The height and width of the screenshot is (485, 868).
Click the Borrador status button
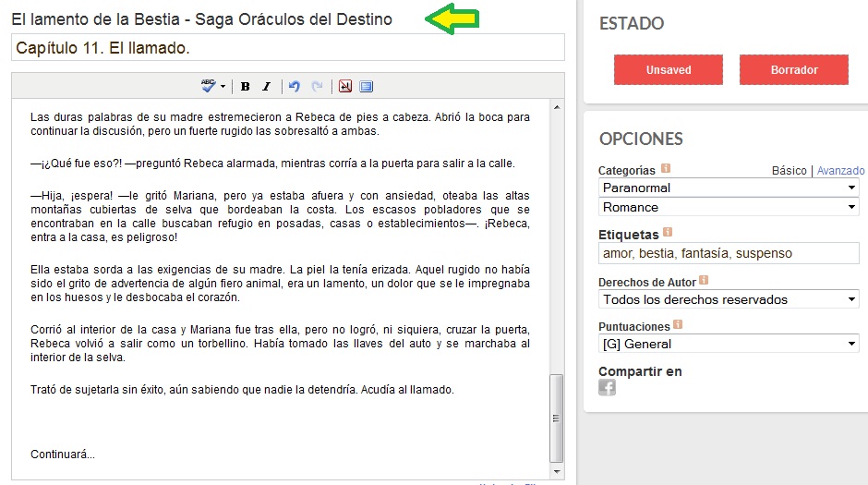(794, 70)
